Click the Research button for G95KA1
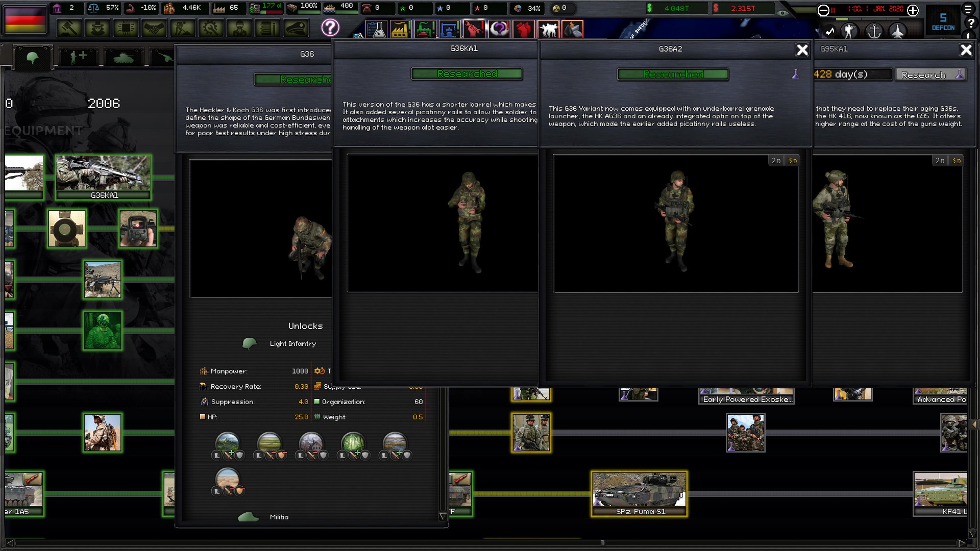 click(x=930, y=74)
